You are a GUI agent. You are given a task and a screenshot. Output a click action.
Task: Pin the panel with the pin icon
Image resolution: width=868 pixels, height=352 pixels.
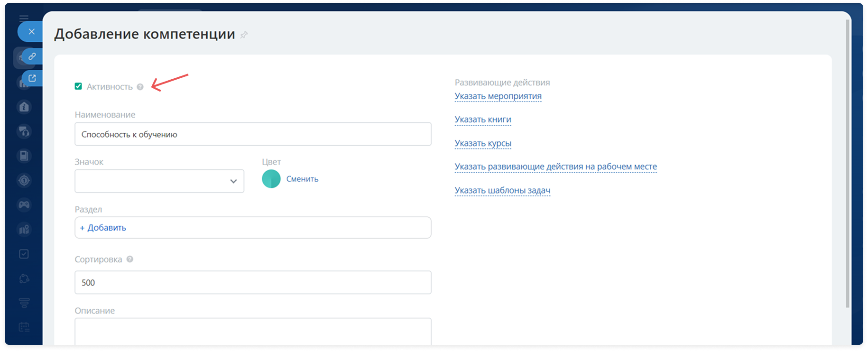(244, 35)
